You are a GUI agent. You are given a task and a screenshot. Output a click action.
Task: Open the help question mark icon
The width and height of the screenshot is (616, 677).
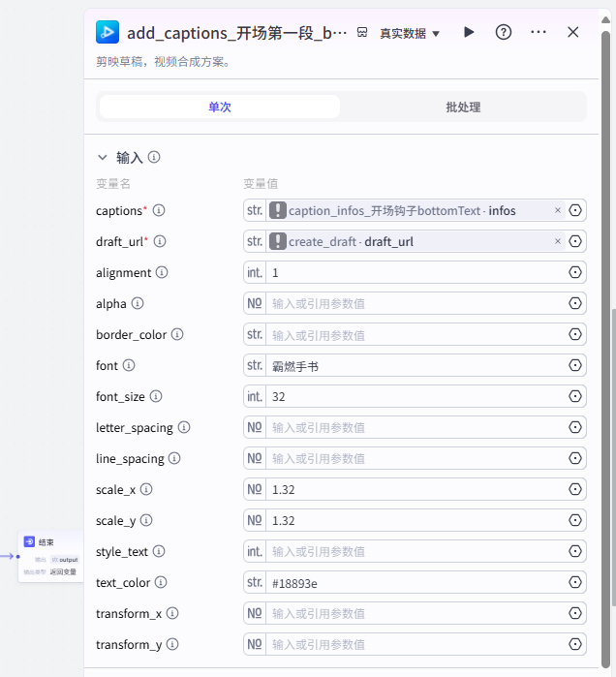[x=504, y=32]
